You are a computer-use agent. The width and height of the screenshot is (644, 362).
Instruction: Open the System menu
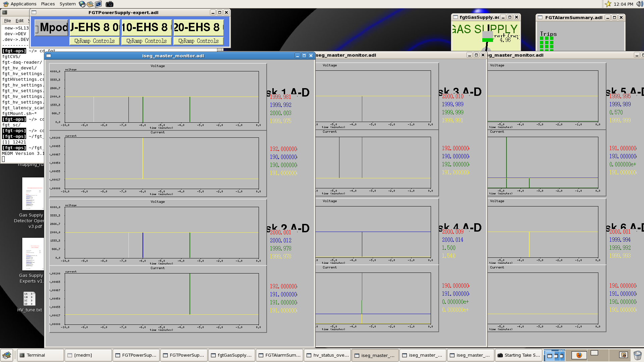point(67,4)
